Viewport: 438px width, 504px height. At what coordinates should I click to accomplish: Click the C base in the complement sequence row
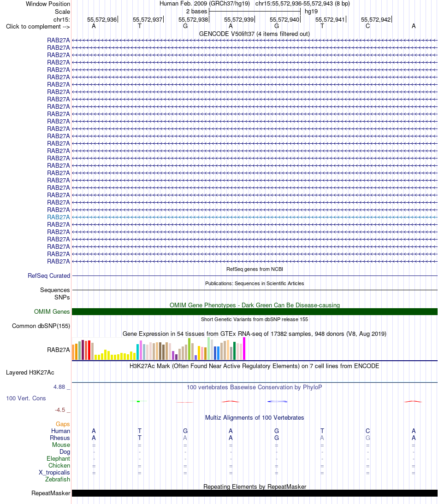367,26
